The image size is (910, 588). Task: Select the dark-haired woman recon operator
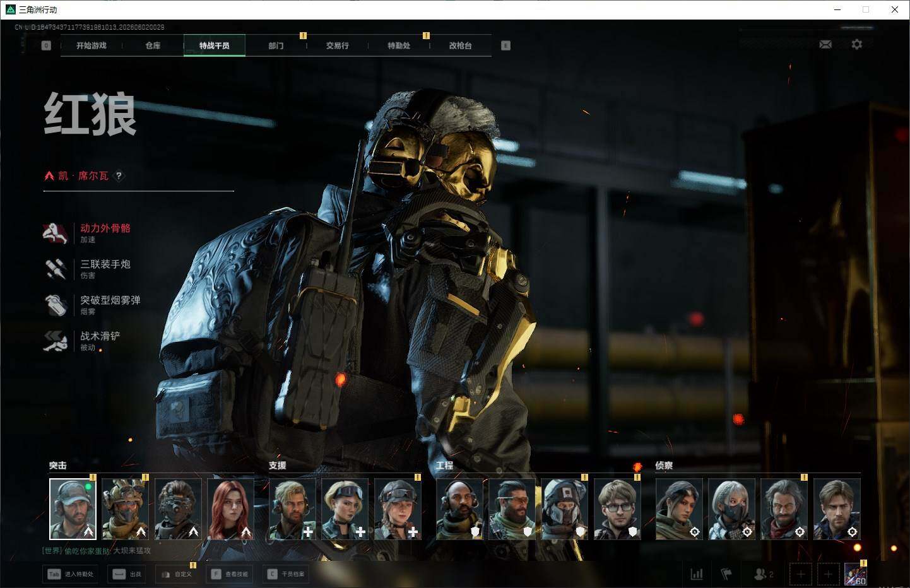click(679, 509)
